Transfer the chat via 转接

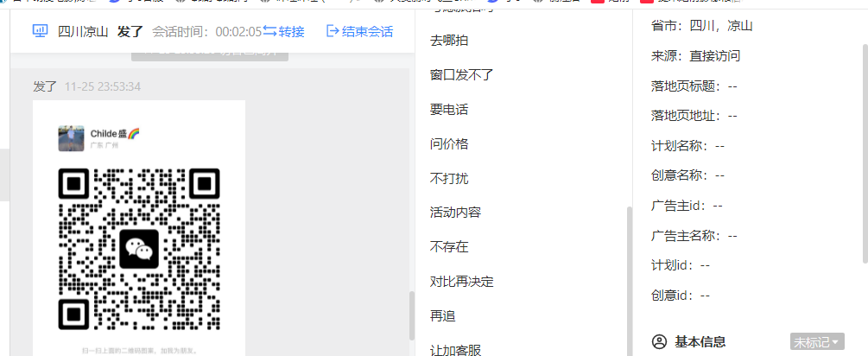[283, 32]
